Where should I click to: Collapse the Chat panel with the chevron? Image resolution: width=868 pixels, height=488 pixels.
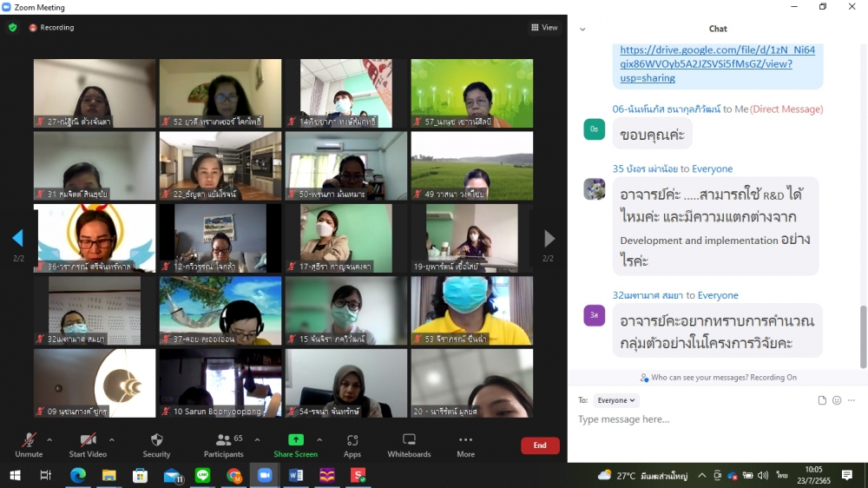582,29
